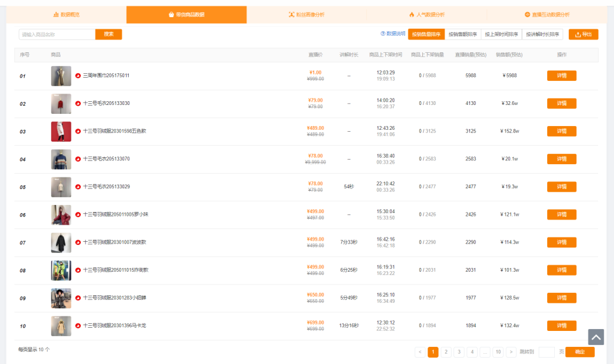The image size is (614, 364).
Task: Click the striped sweater thumbnail in row 04
Action: [61, 159]
